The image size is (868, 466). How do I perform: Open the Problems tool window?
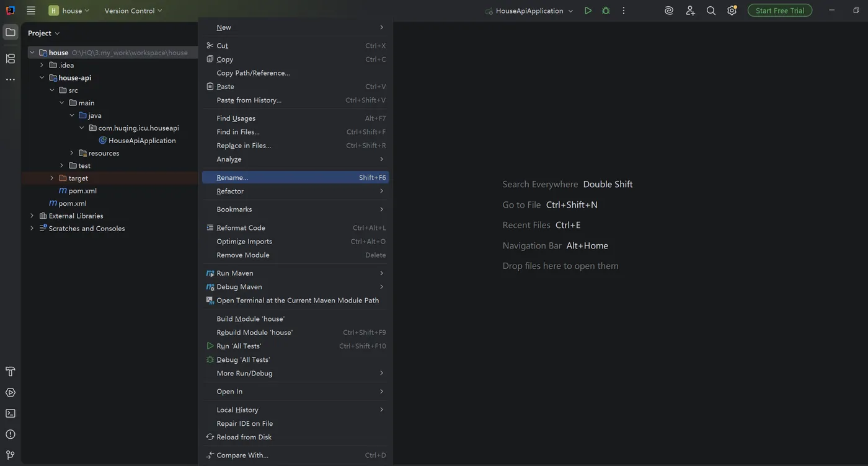[11, 434]
